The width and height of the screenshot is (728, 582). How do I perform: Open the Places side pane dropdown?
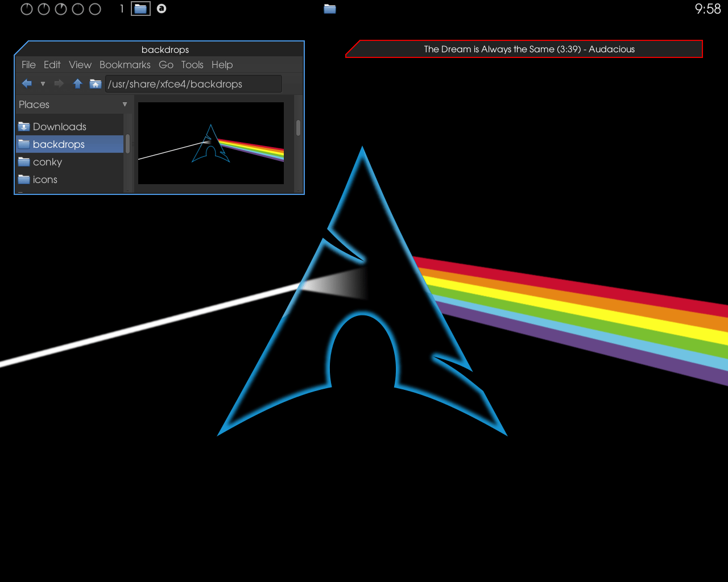[x=125, y=105]
